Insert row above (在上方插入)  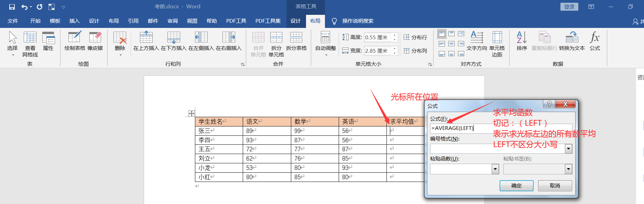[x=146, y=41]
